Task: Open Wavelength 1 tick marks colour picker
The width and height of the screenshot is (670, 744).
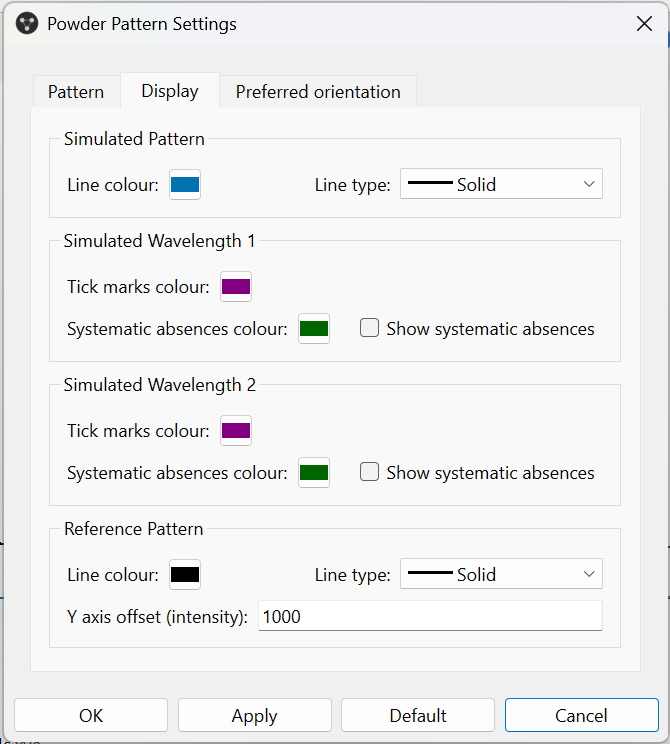Action: pos(236,287)
